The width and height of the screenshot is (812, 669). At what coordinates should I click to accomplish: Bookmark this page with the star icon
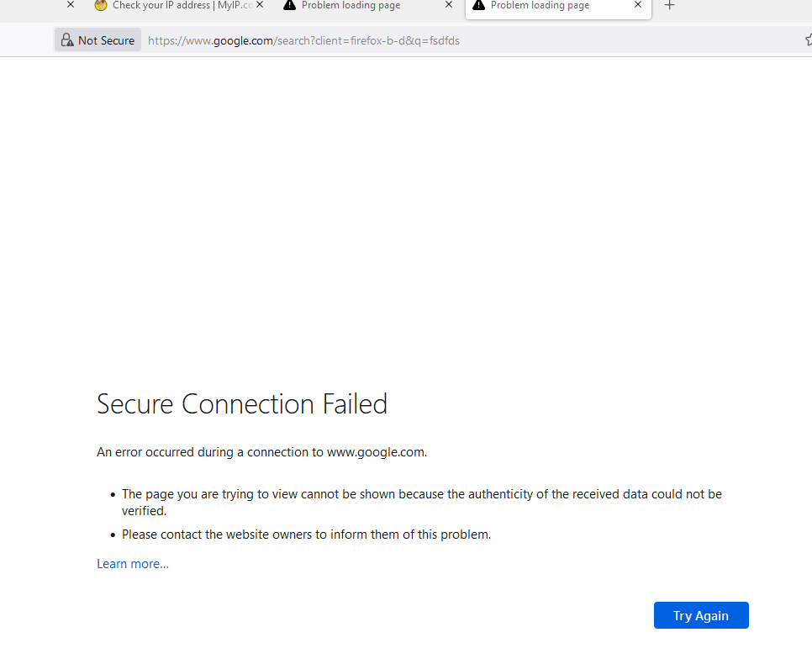[x=809, y=40]
